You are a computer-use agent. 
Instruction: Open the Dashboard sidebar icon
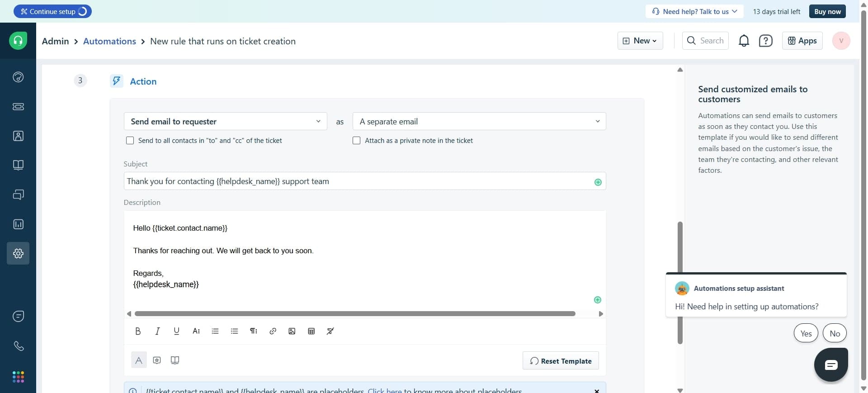(18, 77)
